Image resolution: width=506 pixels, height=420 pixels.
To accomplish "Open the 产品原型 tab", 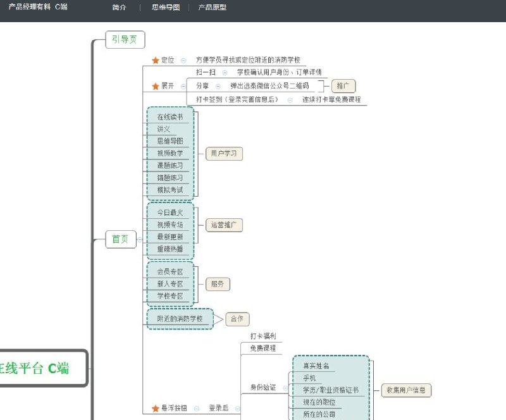I will (x=213, y=7).
